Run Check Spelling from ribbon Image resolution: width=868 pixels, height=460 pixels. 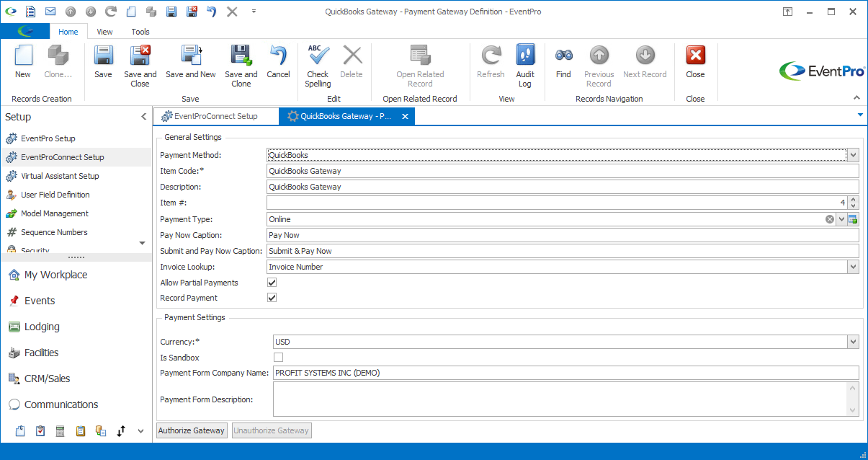[318, 66]
